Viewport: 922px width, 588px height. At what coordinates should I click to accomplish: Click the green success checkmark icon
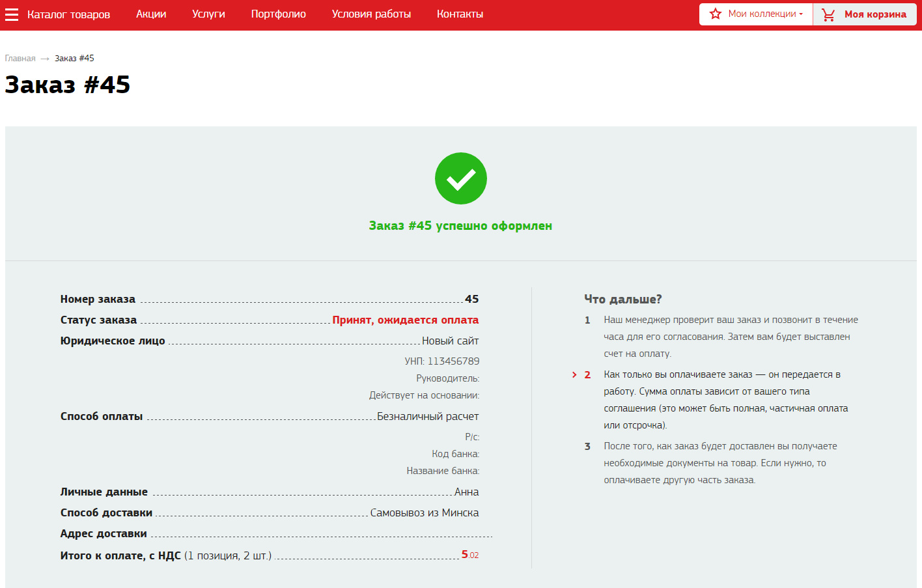(x=460, y=178)
